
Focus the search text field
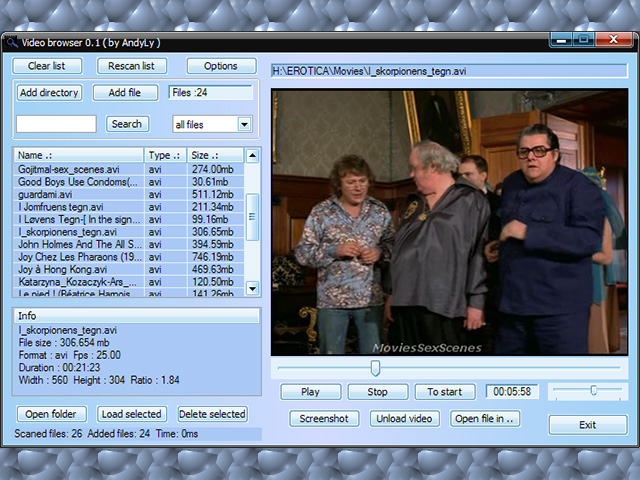(56, 124)
